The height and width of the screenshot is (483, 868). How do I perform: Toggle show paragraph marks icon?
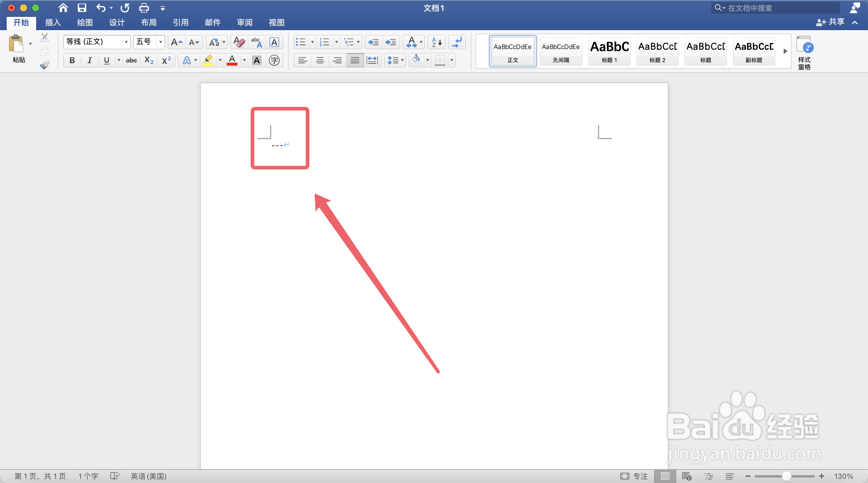tap(457, 42)
